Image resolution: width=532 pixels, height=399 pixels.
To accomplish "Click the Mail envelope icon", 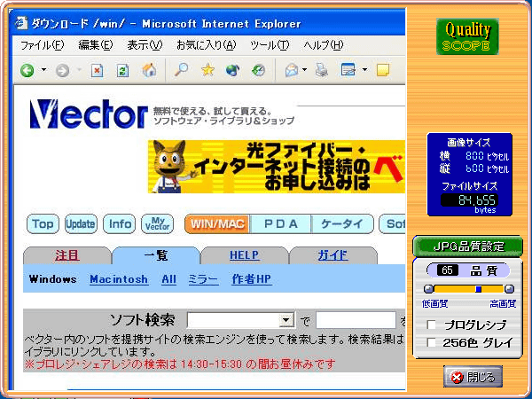I will (292, 70).
